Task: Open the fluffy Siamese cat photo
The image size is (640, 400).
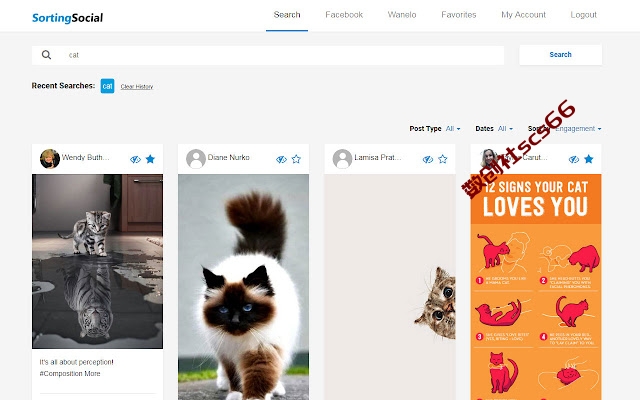Action: (x=243, y=287)
